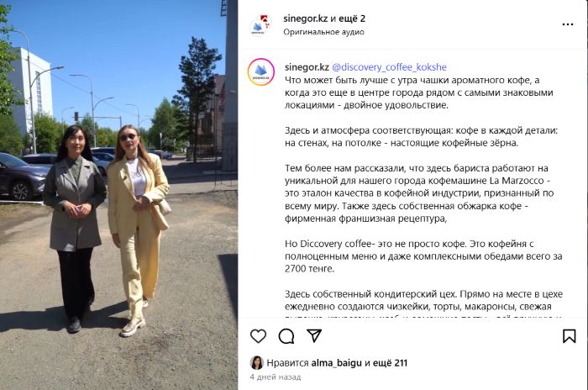Image resolution: width=588 pixels, height=390 pixels.
Task: Open the sinegor.kz username in the header
Action: [x=305, y=18]
